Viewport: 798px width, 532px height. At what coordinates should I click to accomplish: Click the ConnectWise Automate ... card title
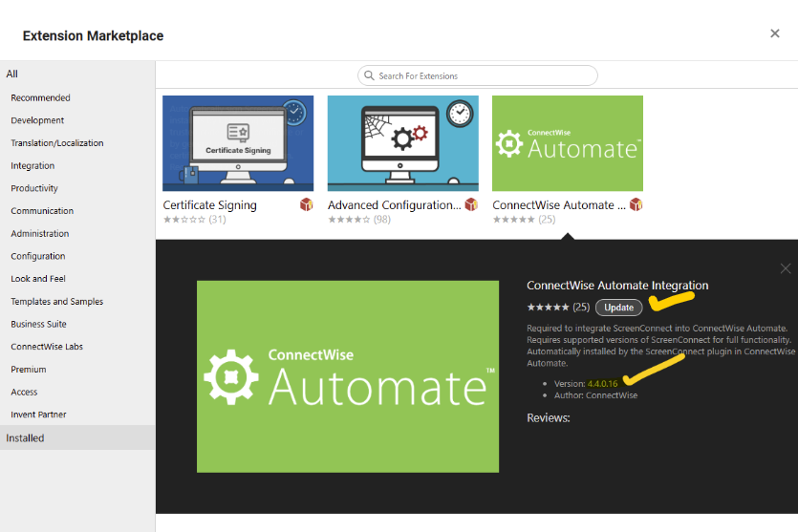coord(559,205)
